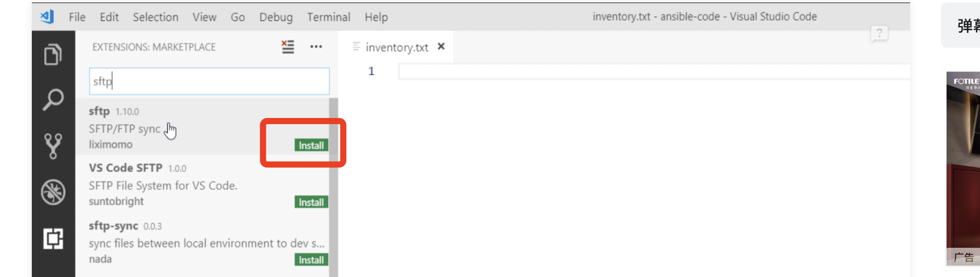Open the File menu

pos(77,17)
